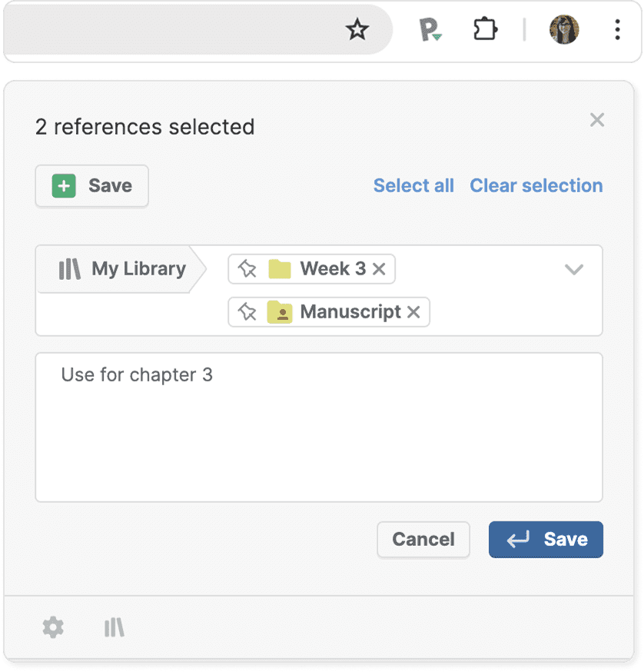Bookmark page with the star icon

(357, 30)
